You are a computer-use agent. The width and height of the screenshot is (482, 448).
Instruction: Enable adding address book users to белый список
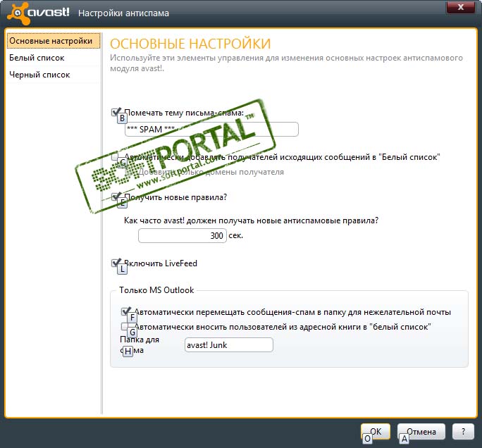pyautogui.click(x=125, y=326)
